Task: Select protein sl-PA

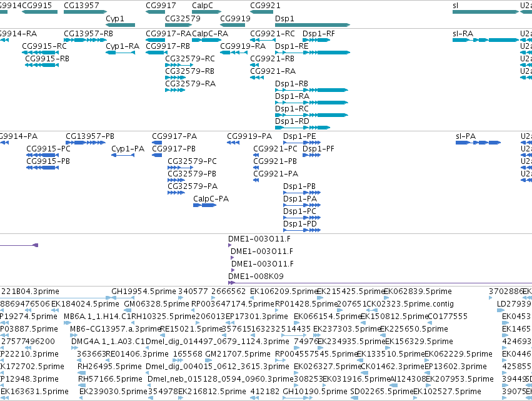Action: pos(478,143)
